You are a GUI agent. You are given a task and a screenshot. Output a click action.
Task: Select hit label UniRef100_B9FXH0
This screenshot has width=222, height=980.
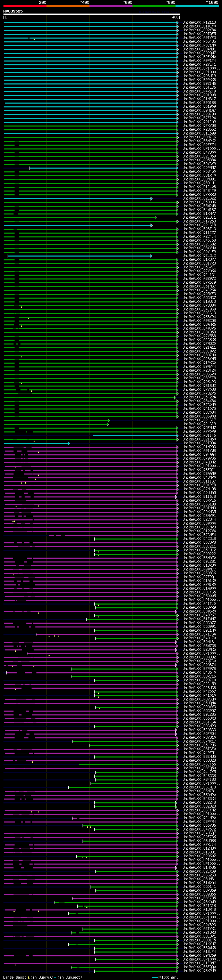click(x=199, y=57)
